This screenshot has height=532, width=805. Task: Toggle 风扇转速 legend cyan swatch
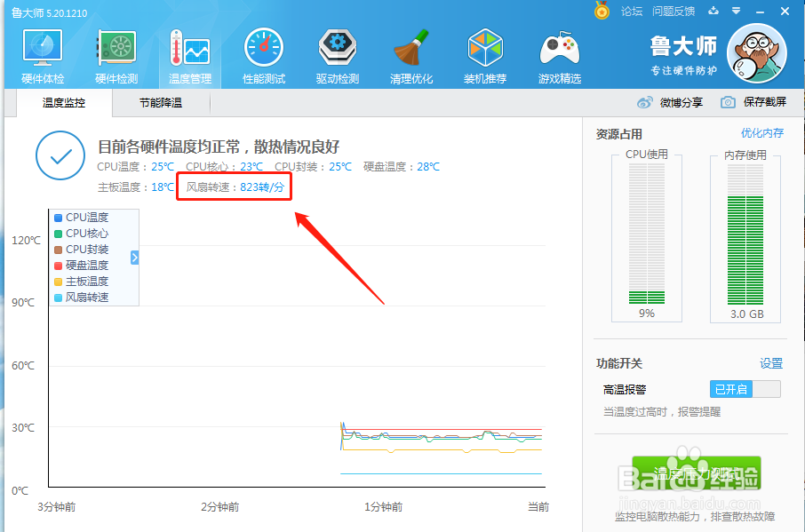click(58, 298)
